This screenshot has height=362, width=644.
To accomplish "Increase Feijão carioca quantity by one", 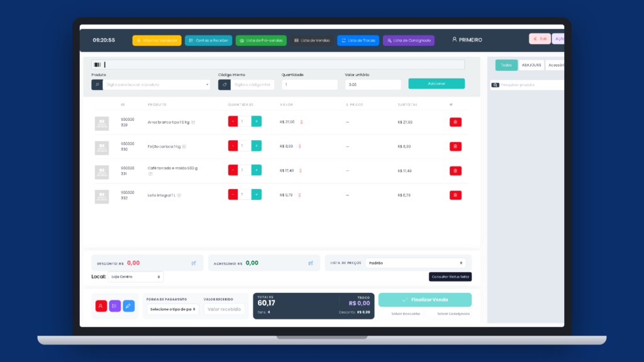I will (x=257, y=146).
